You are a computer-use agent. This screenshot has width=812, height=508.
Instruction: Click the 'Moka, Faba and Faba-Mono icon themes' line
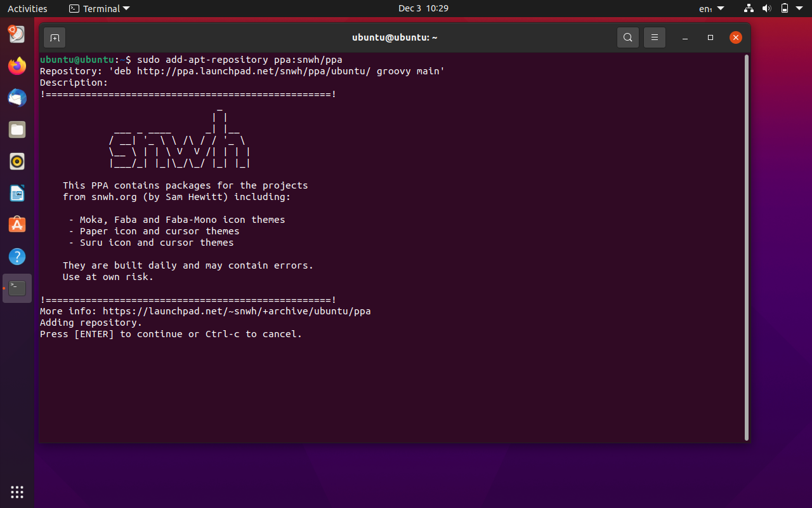point(177,220)
